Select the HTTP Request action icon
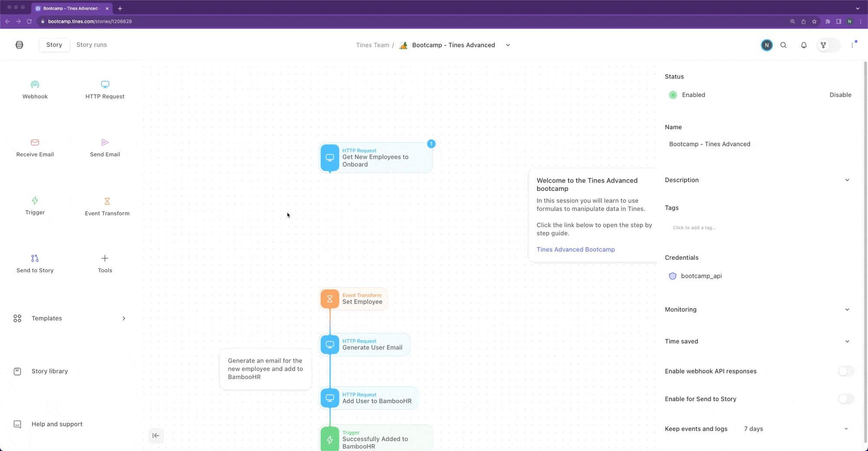Image resolution: width=868 pixels, height=451 pixels. click(x=105, y=84)
